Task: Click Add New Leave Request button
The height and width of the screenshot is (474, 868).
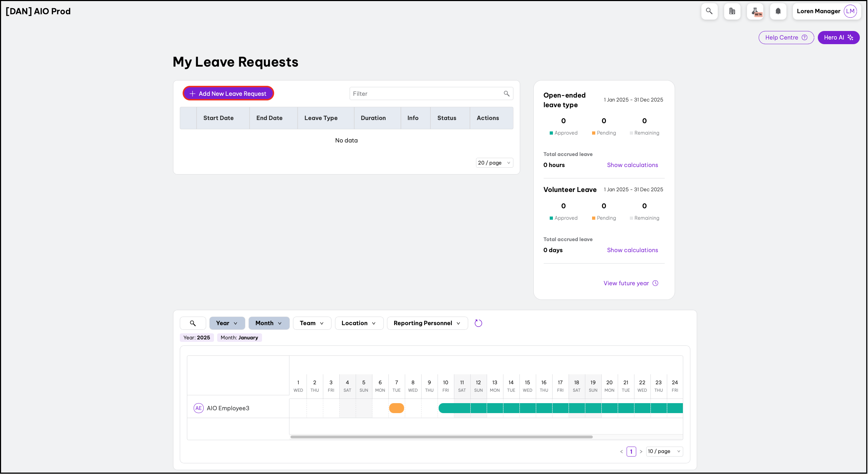Action: [x=228, y=94]
